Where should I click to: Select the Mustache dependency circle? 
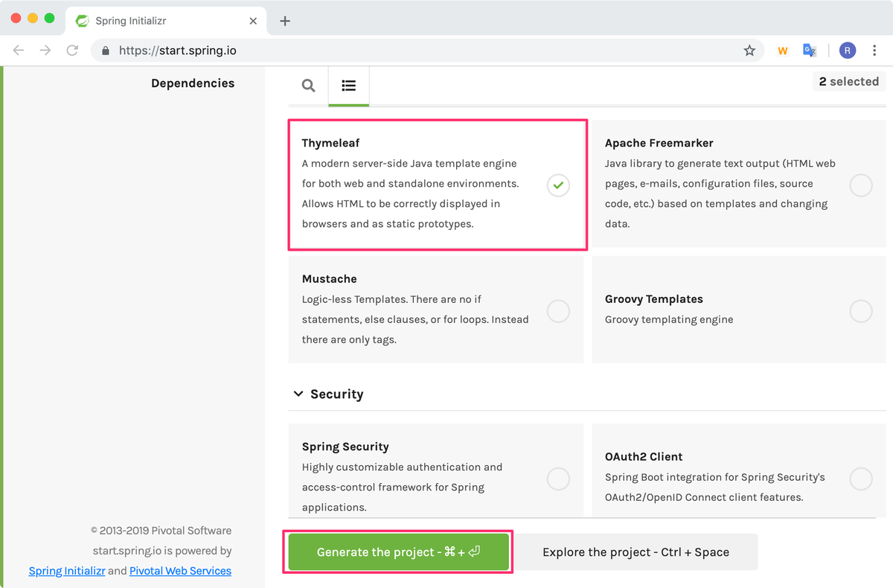click(x=558, y=310)
